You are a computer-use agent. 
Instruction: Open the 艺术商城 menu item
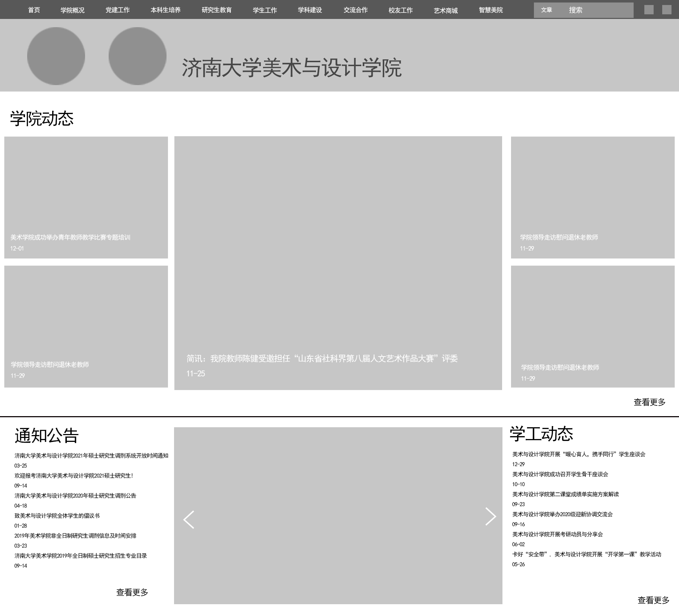(446, 11)
